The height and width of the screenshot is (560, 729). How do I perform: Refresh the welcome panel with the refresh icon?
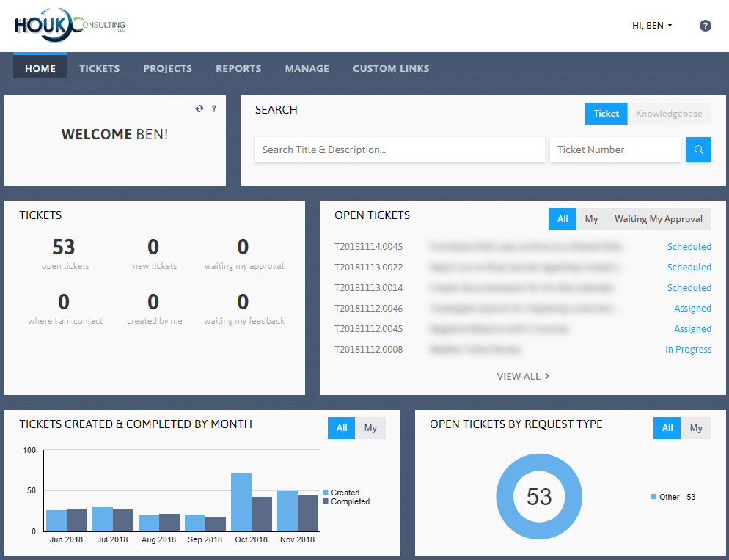(199, 108)
